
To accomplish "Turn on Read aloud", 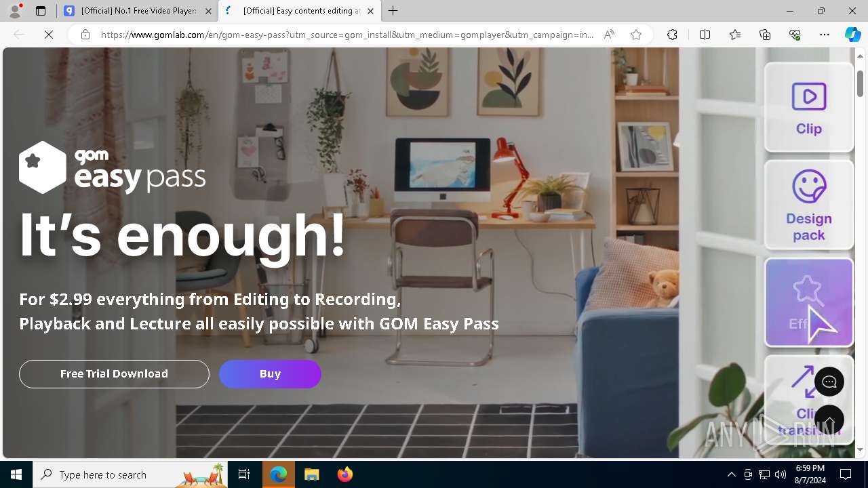I will click(x=609, y=35).
